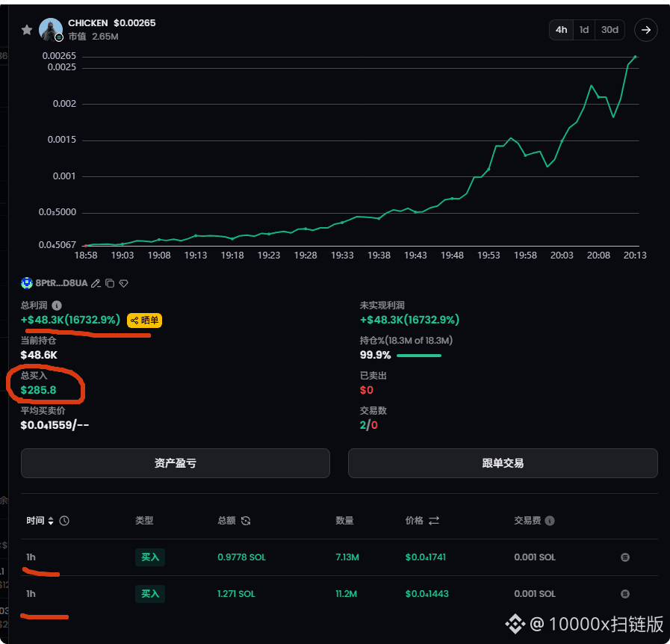Click the 总买入 value $285.8

38,390
